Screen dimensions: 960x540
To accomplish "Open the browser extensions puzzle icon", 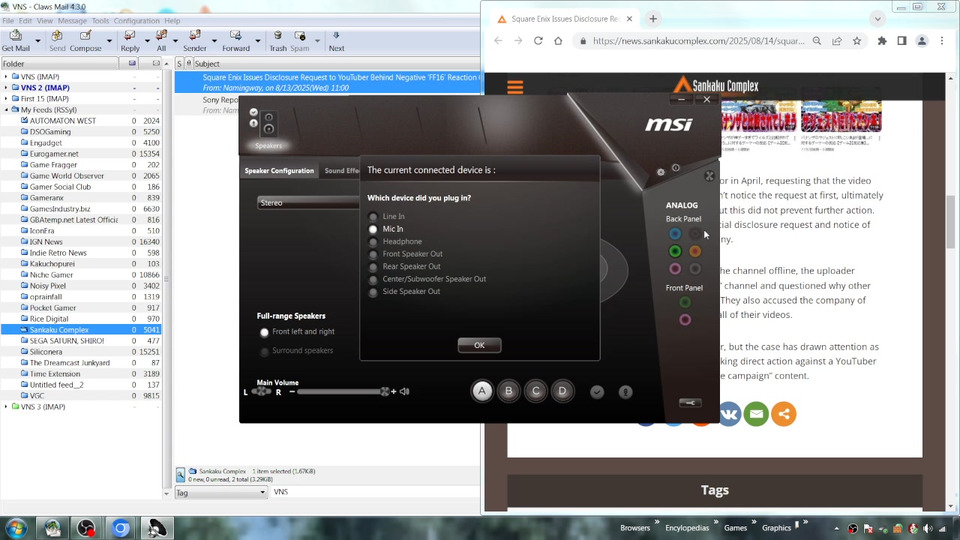I will 882,41.
